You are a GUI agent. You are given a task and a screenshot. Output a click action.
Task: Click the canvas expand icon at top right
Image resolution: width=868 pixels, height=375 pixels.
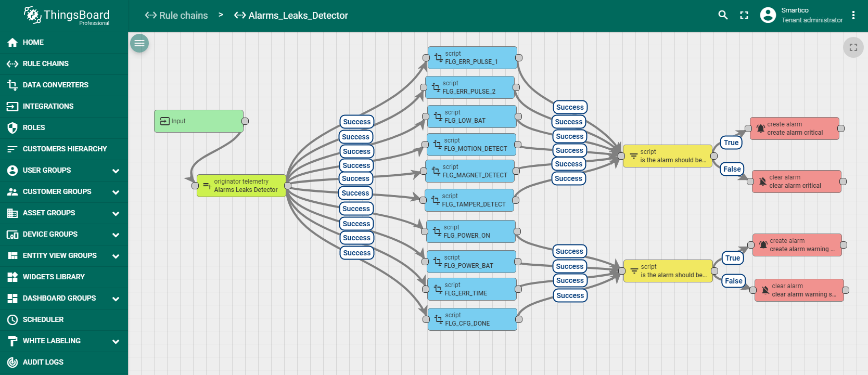(853, 47)
